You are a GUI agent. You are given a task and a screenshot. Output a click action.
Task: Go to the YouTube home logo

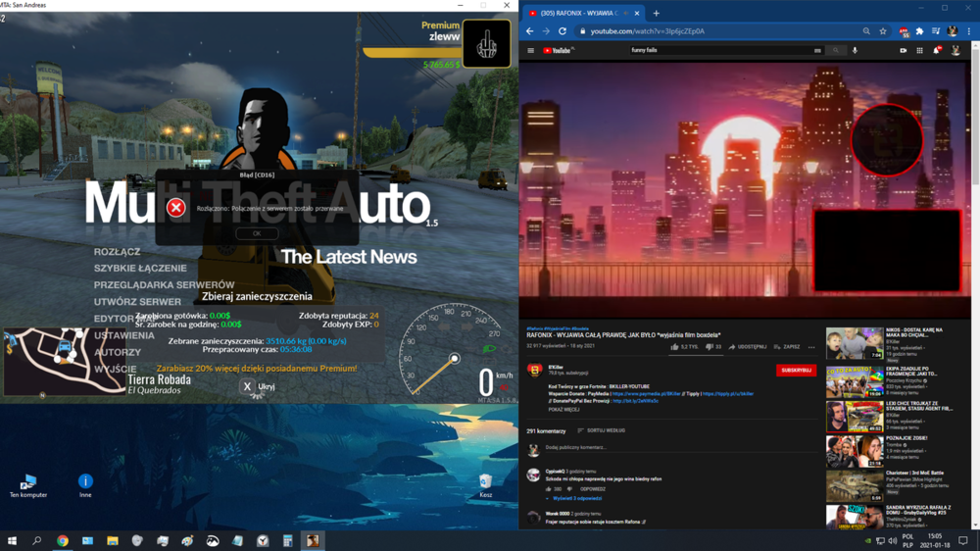pos(559,51)
